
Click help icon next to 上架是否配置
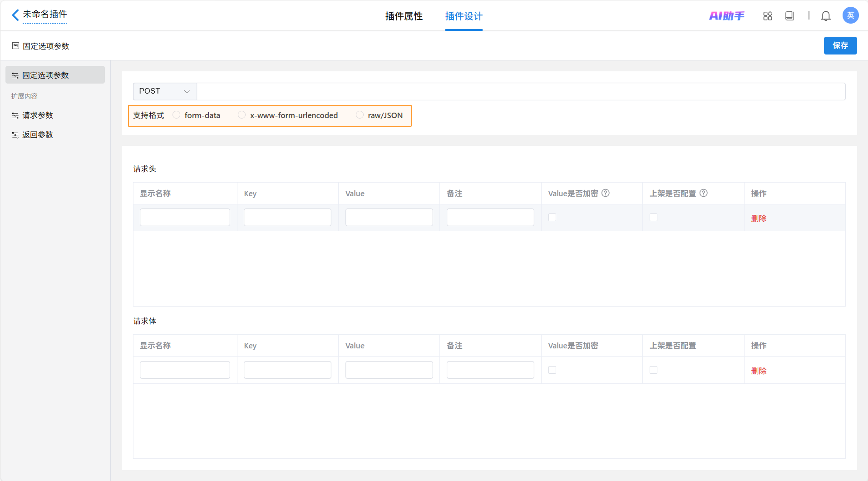(703, 193)
